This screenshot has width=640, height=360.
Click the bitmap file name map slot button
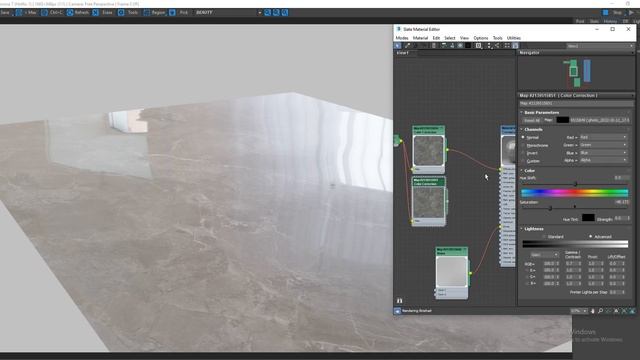tap(600, 120)
